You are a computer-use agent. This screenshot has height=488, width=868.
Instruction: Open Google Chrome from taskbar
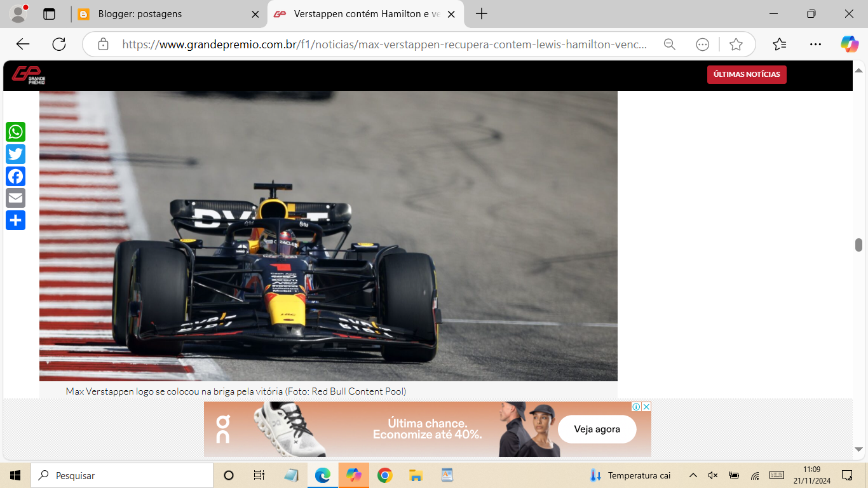384,475
